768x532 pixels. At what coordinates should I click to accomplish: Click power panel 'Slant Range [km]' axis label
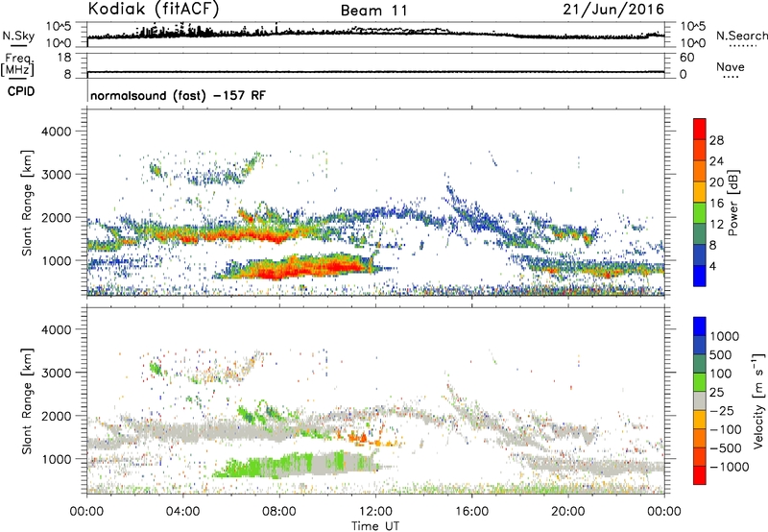pyautogui.click(x=27, y=203)
